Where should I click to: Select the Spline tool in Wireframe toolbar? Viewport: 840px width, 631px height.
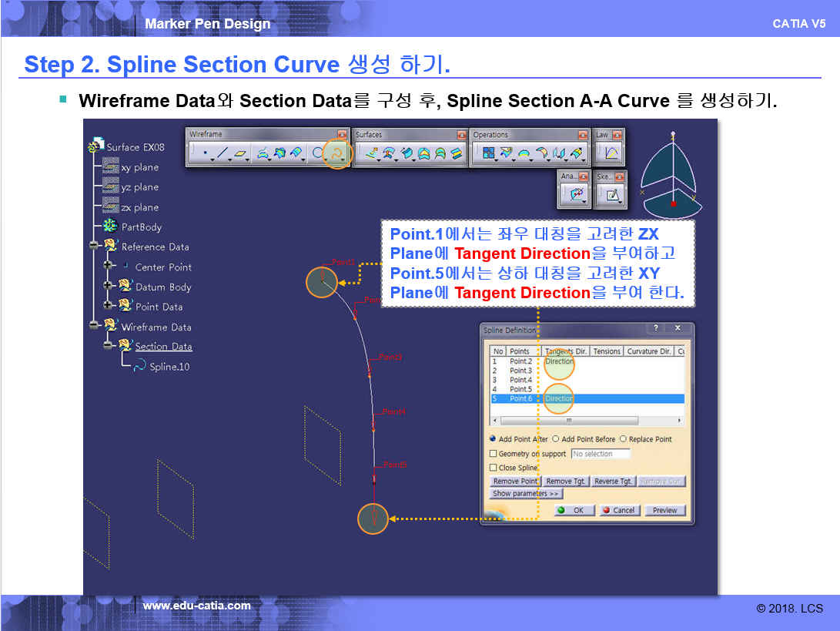pyautogui.click(x=336, y=153)
